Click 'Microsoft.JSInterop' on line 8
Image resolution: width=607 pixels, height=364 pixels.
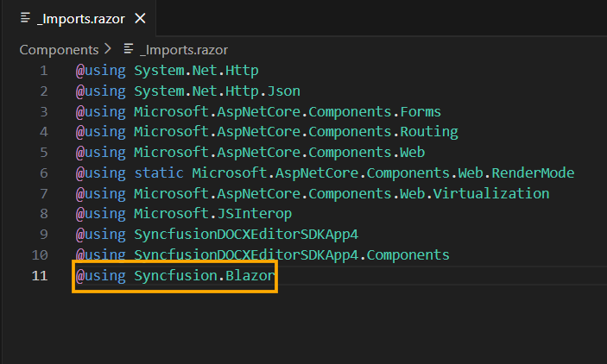pos(213,214)
